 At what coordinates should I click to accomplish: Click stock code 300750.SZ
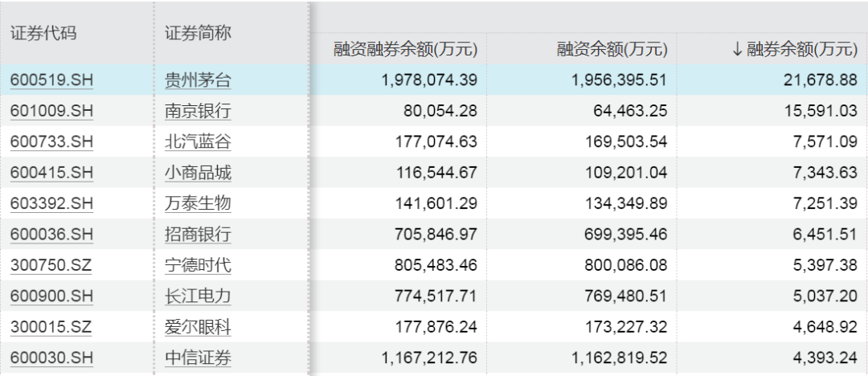51,265
